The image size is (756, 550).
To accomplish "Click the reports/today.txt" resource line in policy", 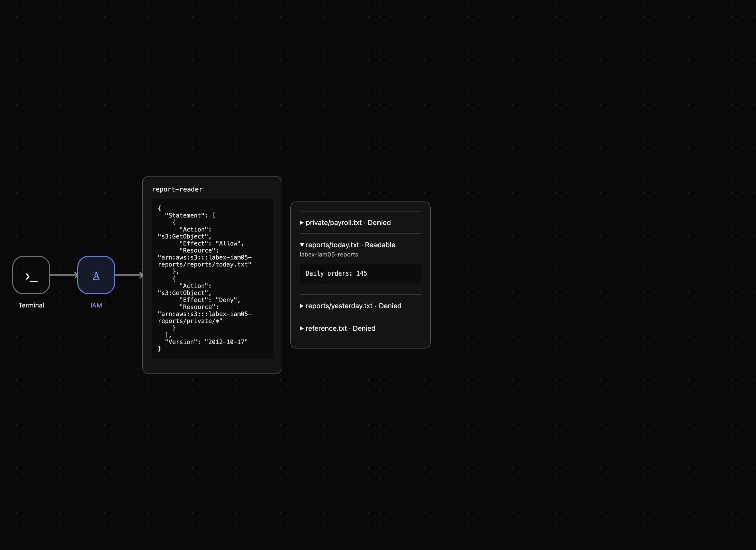I will [205, 264].
